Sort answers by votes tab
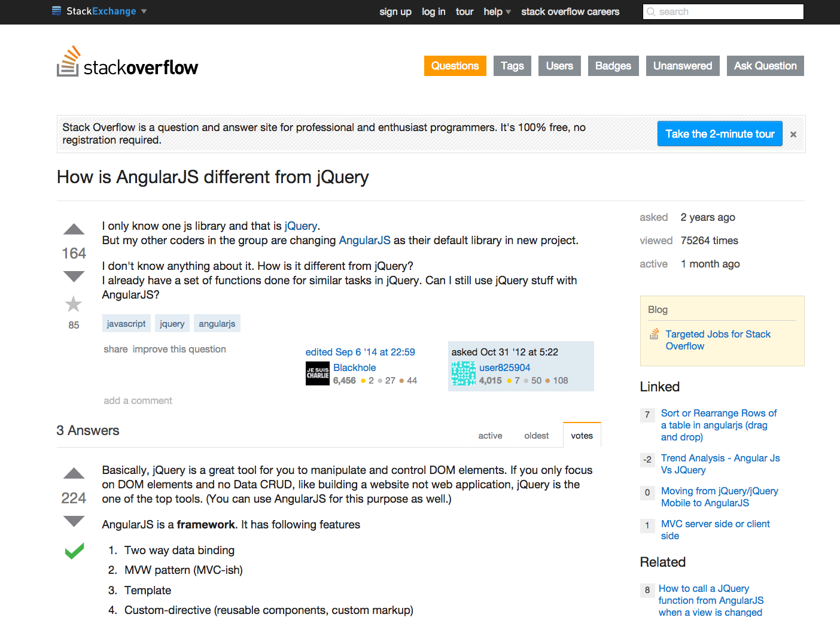 tap(582, 436)
